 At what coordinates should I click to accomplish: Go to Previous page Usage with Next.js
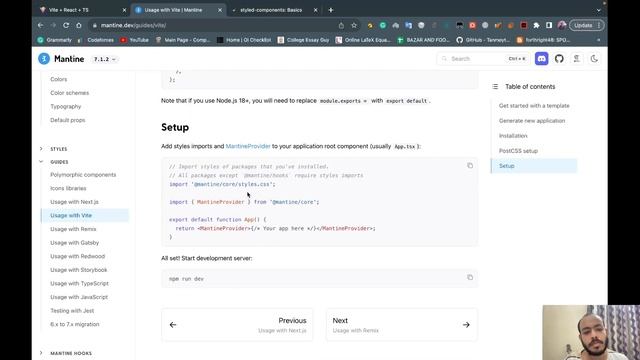(237, 325)
